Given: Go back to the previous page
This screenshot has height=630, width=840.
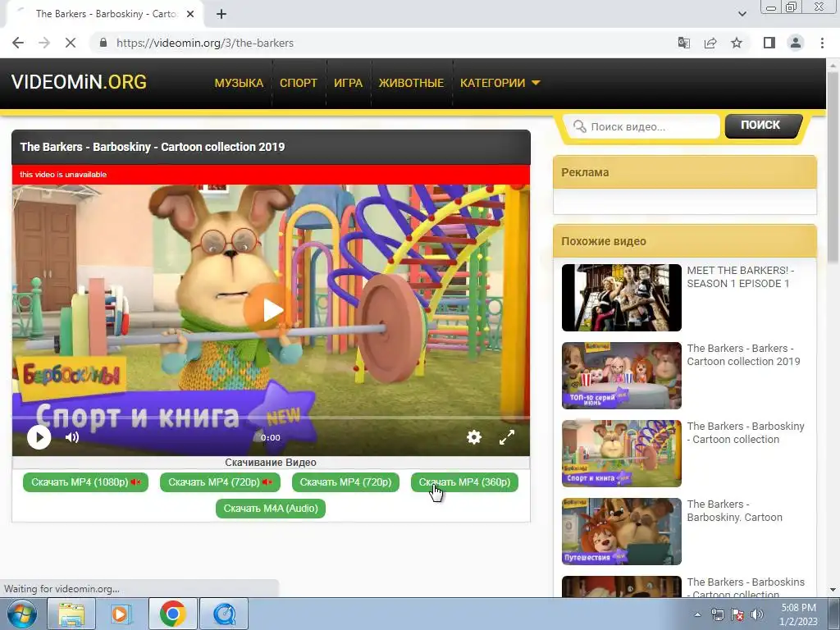Looking at the screenshot, I should click(18, 43).
